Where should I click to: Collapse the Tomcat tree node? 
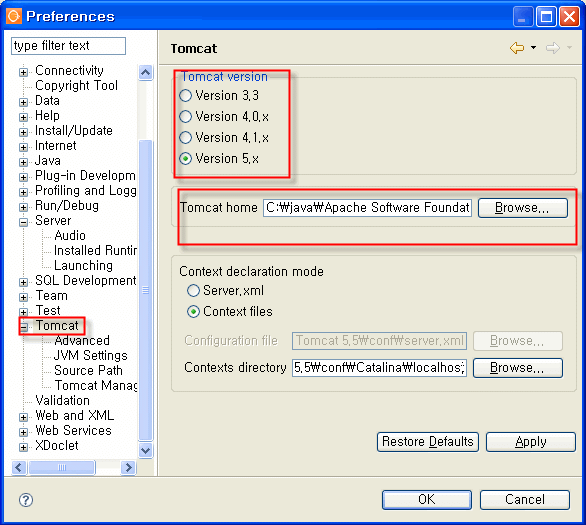coord(24,327)
